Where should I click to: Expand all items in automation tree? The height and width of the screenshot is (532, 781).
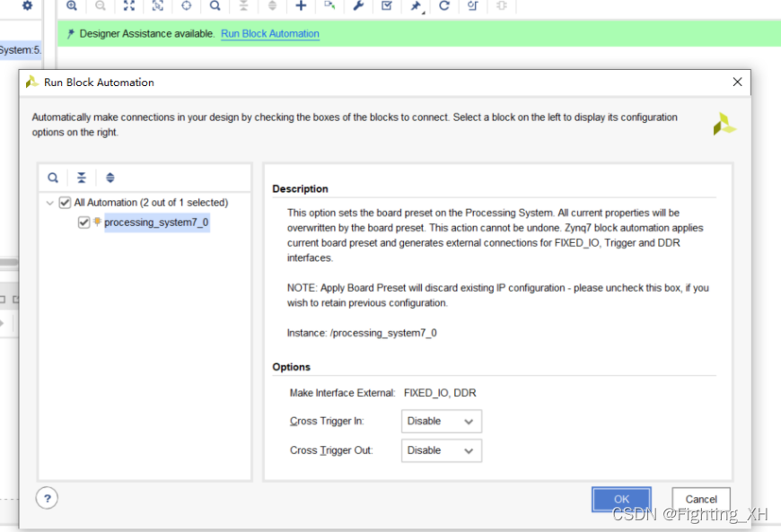(x=110, y=178)
